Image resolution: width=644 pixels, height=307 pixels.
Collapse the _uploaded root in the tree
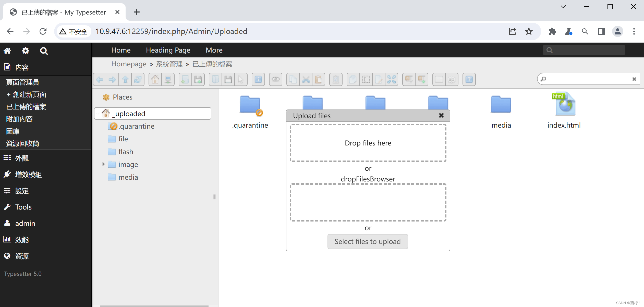(x=98, y=113)
